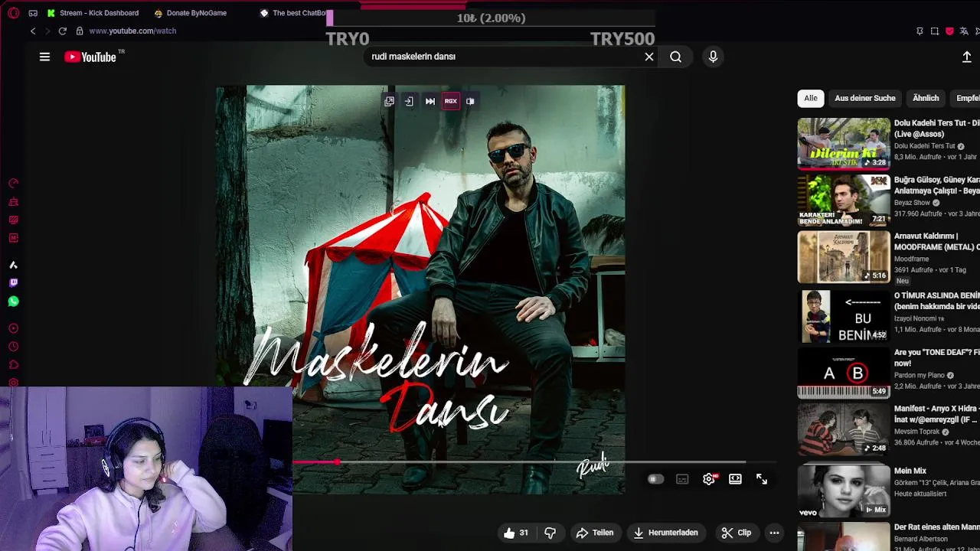Open player settings gear

coord(709,479)
